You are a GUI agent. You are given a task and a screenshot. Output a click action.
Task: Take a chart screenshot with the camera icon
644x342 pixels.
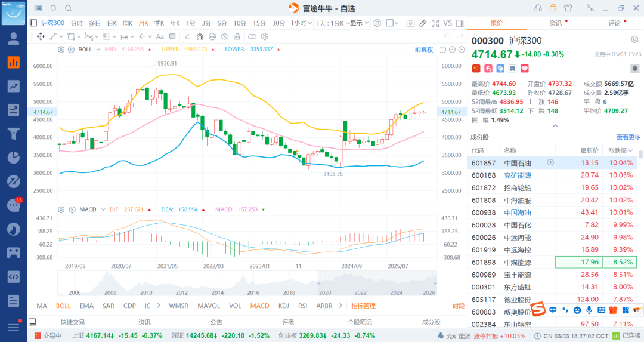pyautogui.click(x=410, y=23)
